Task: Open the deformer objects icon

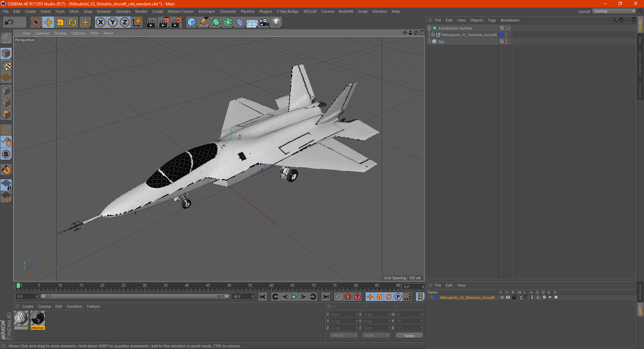Action: point(240,22)
